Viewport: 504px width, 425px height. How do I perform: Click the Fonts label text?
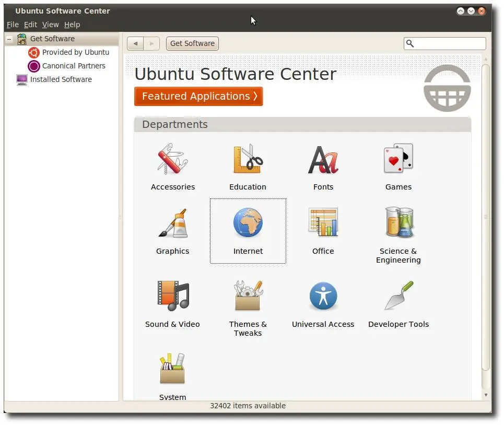[323, 186]
